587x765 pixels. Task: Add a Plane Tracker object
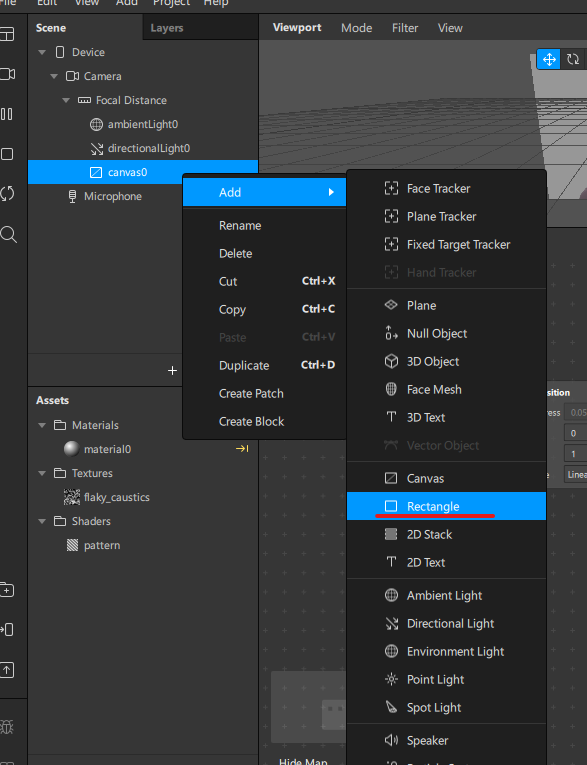[446, 216]
